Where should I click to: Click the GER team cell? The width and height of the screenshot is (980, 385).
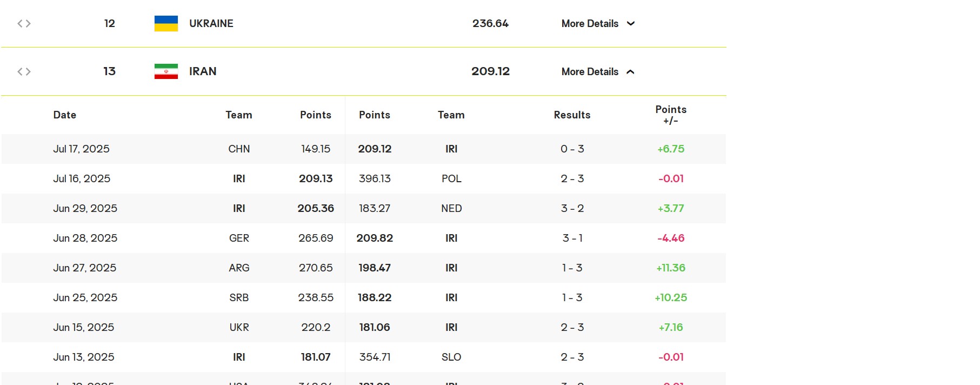pos(239,238)
